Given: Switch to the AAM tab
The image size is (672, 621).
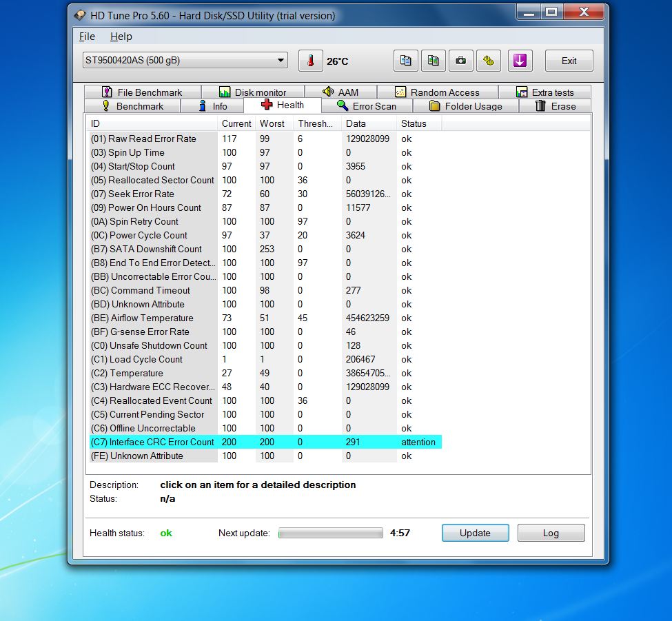Looking at the screenshot, I should pos(340,92).
